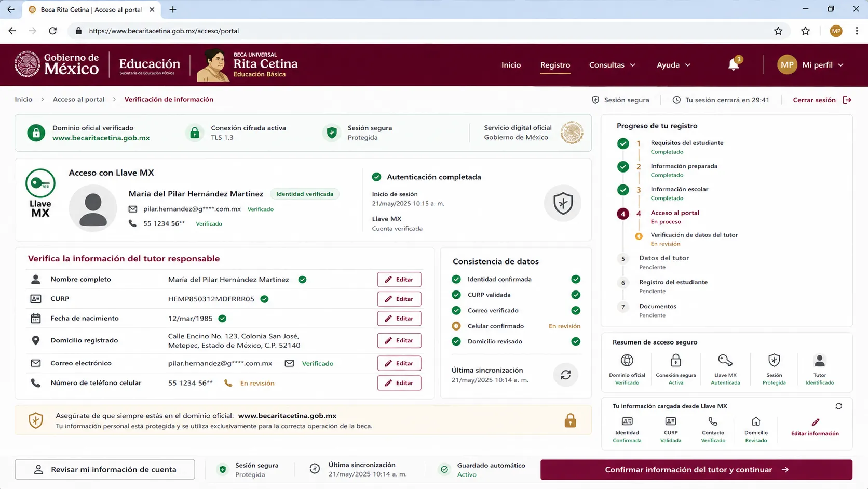Edit the Nombre completo field
The image size is (868, 489).
pyautogui.click(x=399, y=280)
